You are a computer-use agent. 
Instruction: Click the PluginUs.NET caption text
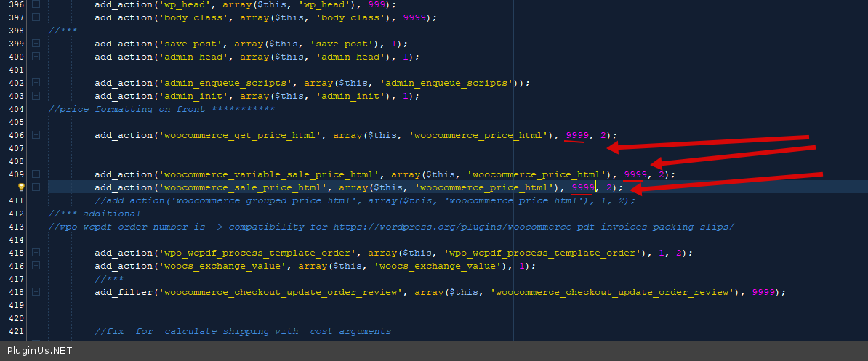(x=39, y=351)
